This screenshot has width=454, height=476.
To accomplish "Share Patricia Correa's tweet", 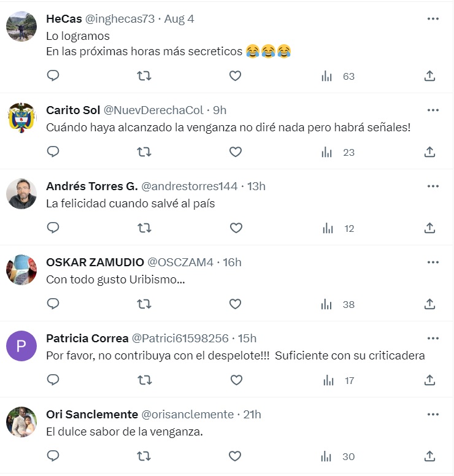I will pos(430,380).
